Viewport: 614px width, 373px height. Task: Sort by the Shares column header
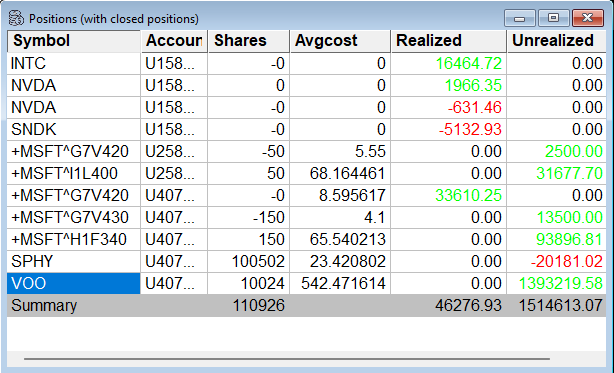(249, 41)
